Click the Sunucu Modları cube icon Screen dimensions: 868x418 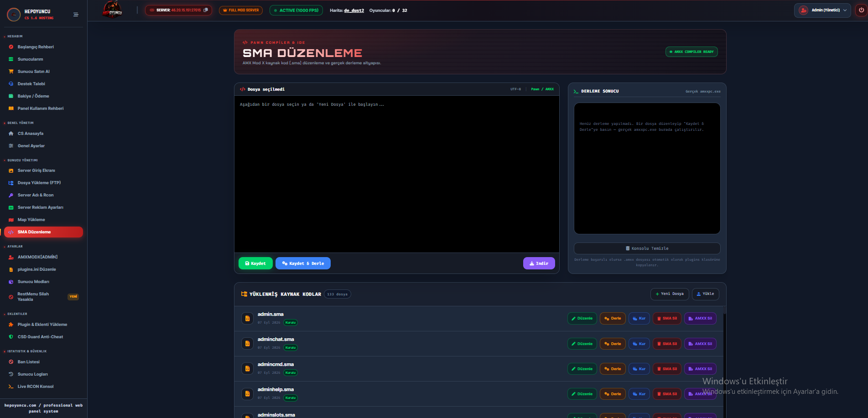click(x=11, y=282)
